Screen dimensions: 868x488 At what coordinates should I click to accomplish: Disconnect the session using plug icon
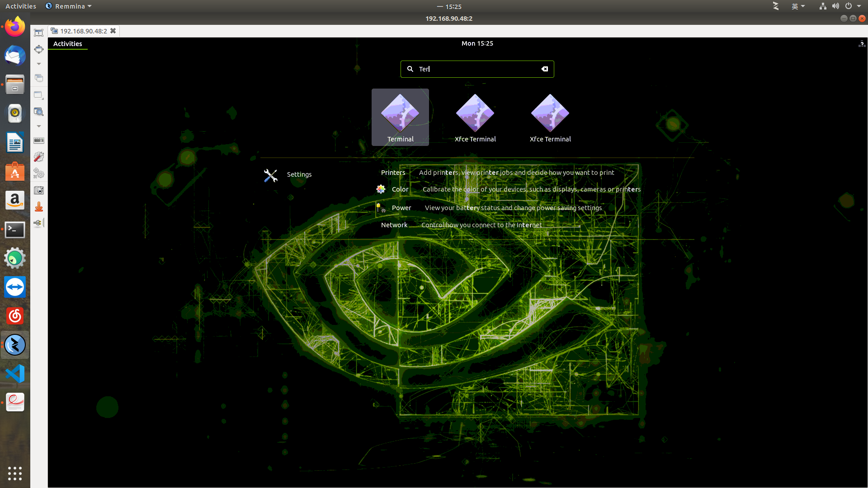pos(39,223)
